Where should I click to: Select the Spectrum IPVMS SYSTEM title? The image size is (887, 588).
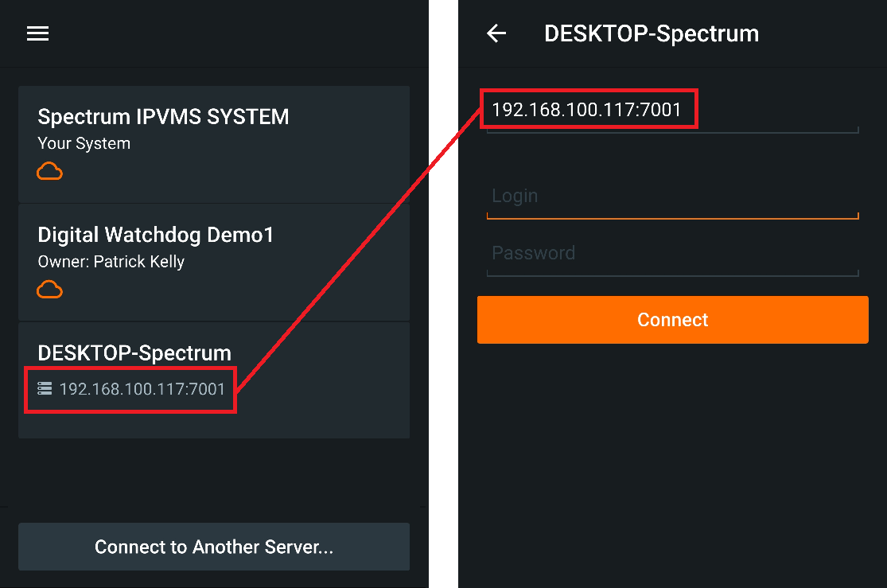click(x=163, y=117)
